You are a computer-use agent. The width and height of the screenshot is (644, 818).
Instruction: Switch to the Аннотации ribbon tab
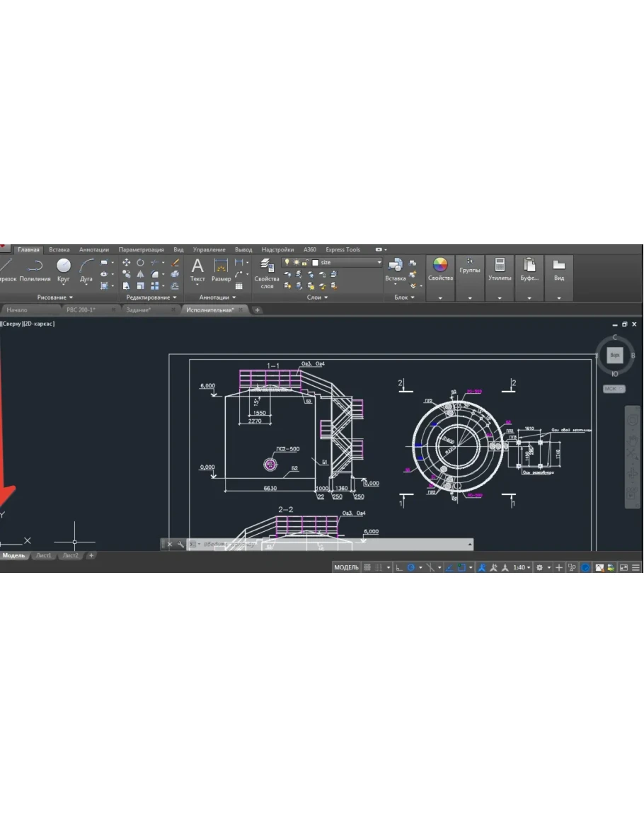[94, 250]
